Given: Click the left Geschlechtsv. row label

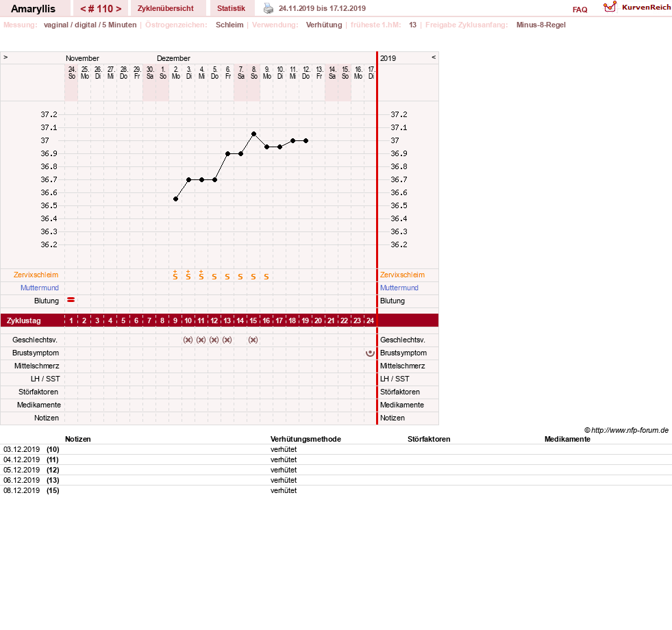Looking at the screenshot, I should coord(35,340).
